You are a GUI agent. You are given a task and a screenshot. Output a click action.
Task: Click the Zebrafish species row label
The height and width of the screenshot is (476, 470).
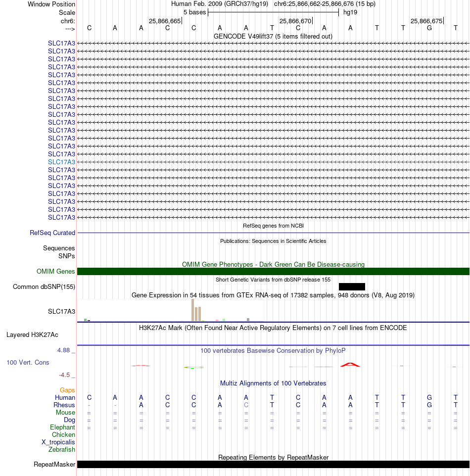62,450
